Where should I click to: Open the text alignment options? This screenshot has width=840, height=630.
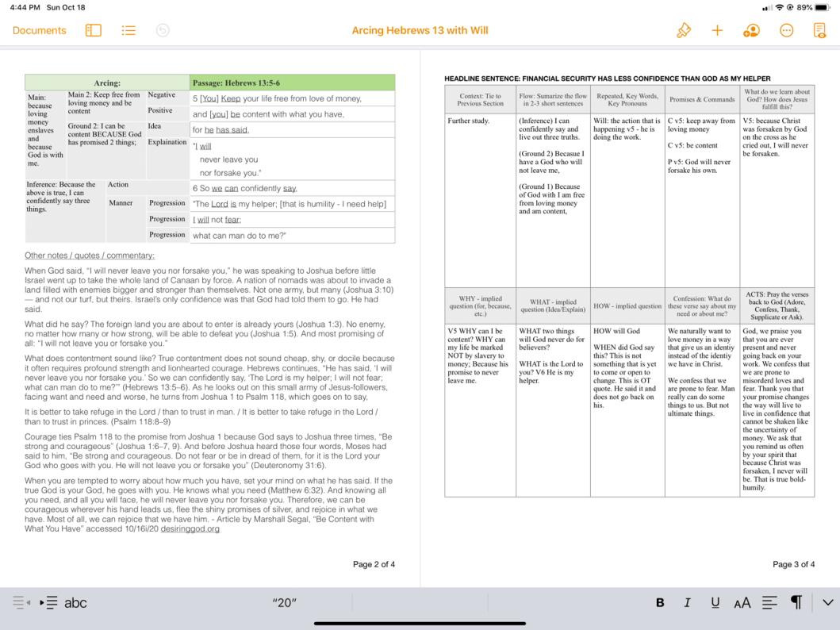[x=769, y=602]
